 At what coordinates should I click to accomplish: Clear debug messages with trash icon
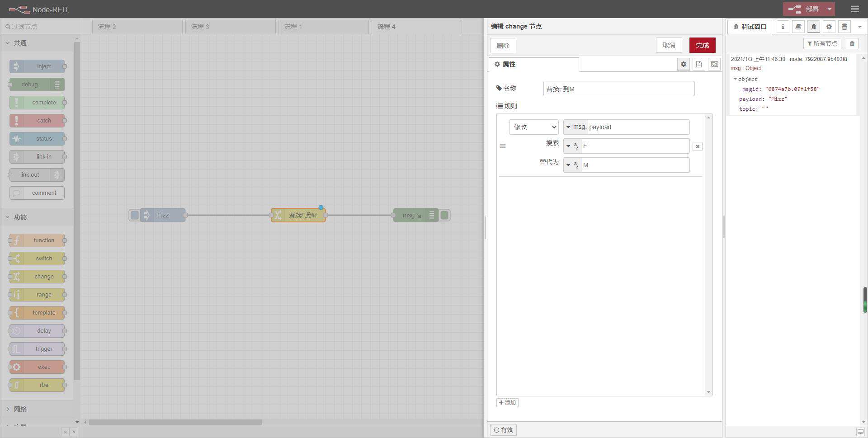pyautogui.click(x=852, y=43)
